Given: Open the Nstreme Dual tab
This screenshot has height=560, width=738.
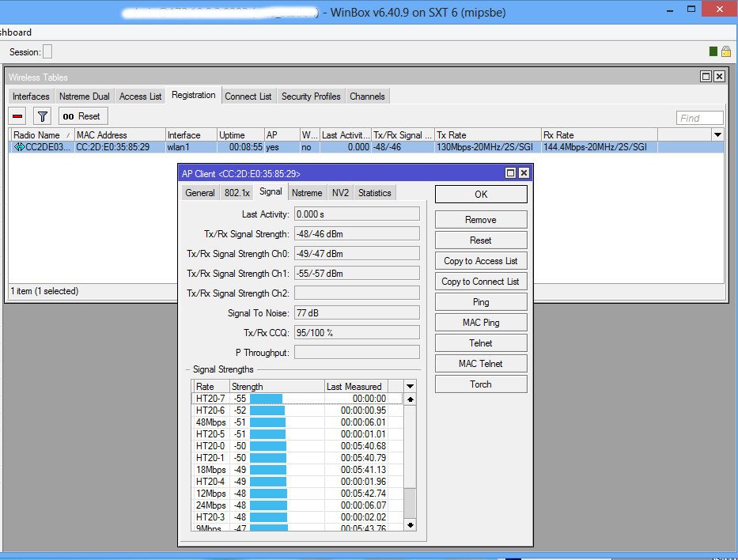Looking at the screenshot, I should point(85,96).
